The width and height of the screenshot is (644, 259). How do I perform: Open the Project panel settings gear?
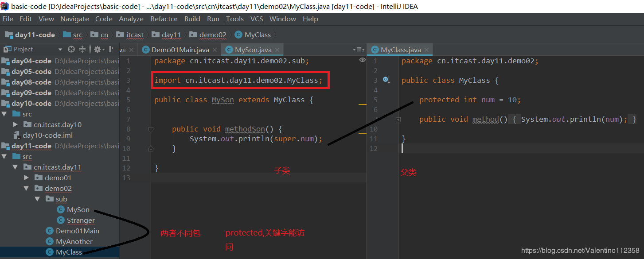click(98, 49)
